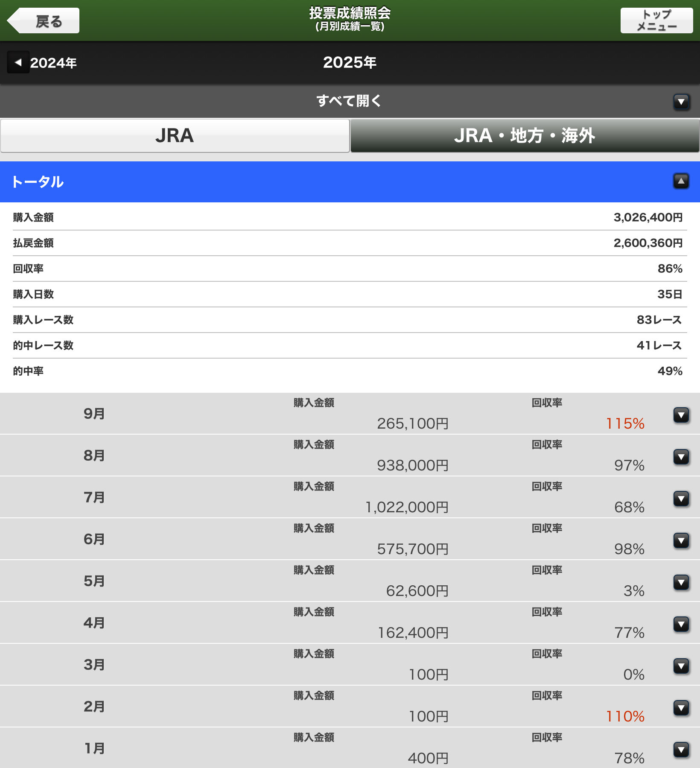Expand all with すべて開く arrow icon

[681, 102]
